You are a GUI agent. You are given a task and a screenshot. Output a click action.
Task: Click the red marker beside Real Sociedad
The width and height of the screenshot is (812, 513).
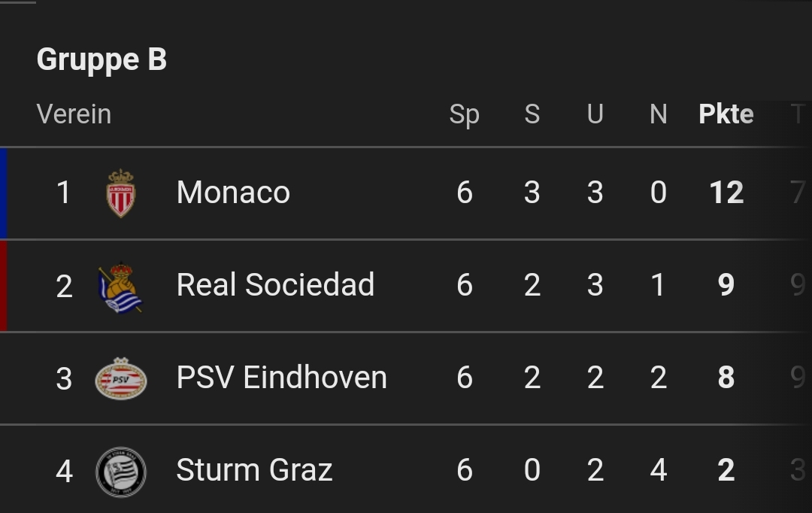pos(4,286)
